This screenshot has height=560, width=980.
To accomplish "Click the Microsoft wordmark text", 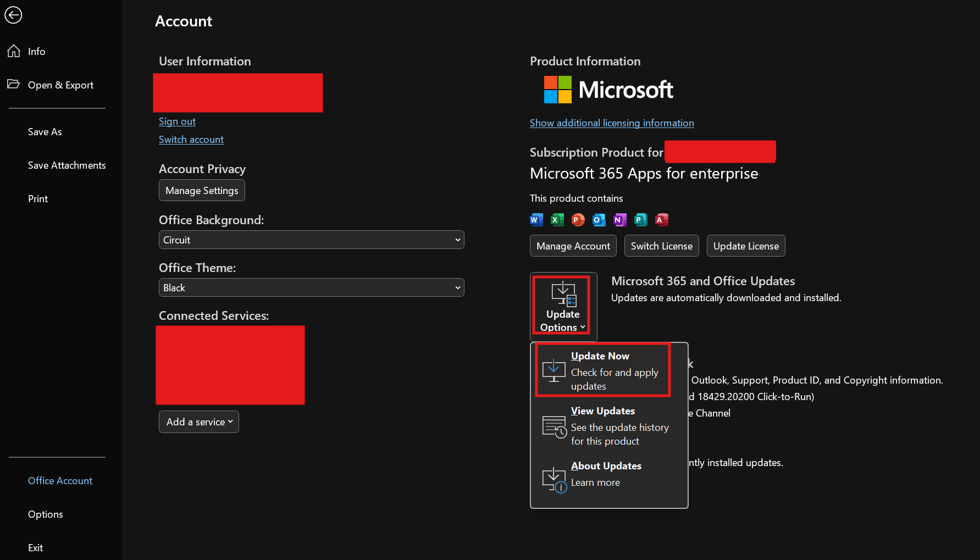I will [626, 90].
